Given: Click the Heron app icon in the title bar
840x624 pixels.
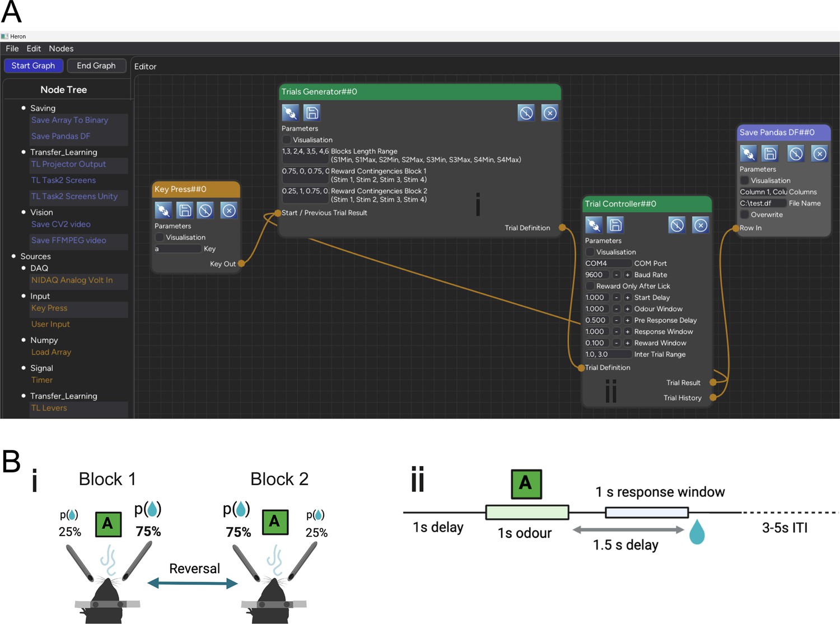Looking at the screenshot, I should point(4,36).
